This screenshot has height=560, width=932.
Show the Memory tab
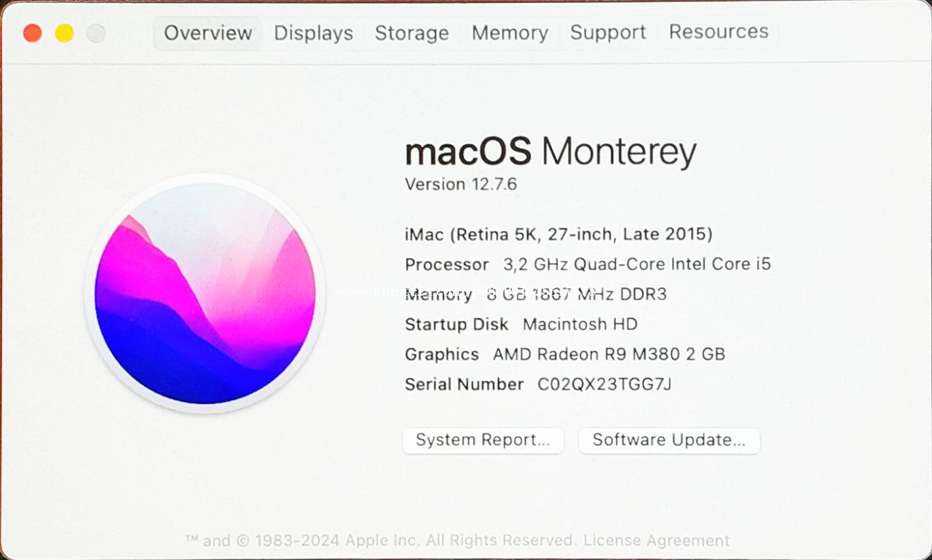[x=510, y=33]
